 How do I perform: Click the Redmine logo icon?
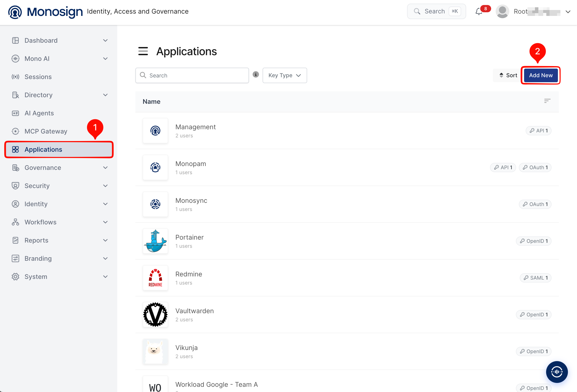click(155, 278)
